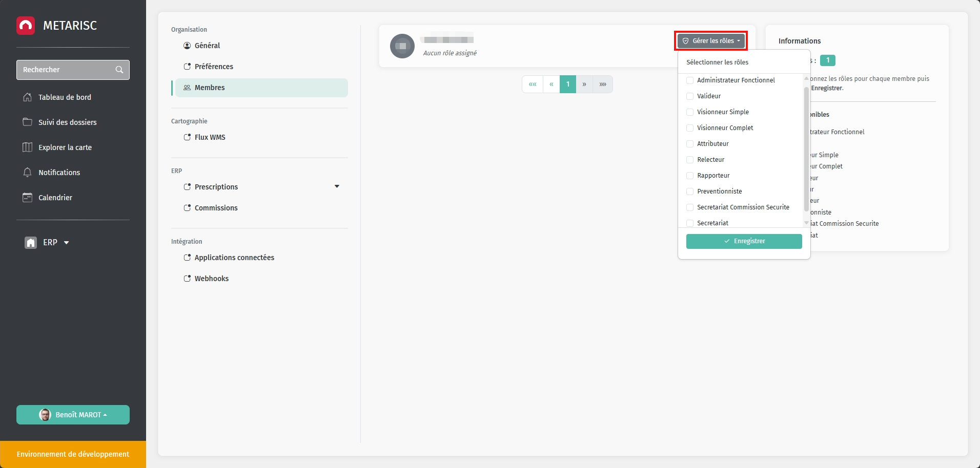Click the 'Sélectionner les rôles' heading
The height and width of the screenshot is (468, 980).
click(717, 62)
